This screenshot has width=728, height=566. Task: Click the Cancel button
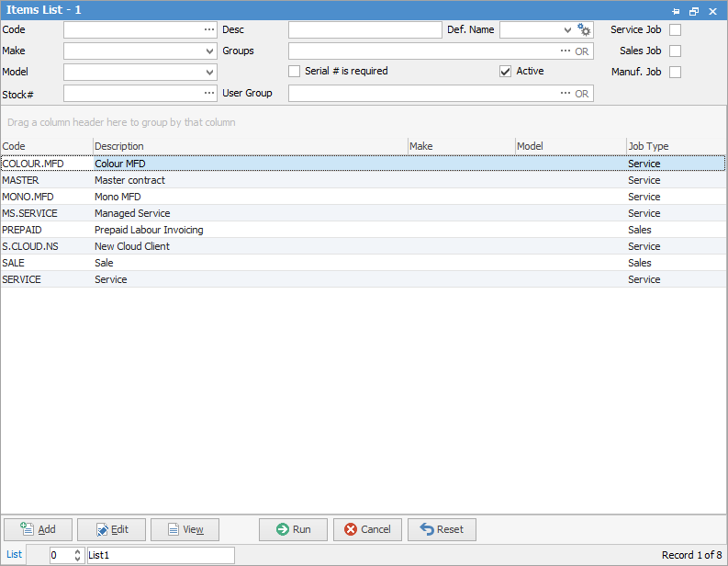pyautogui.click(x=367, y=529)
